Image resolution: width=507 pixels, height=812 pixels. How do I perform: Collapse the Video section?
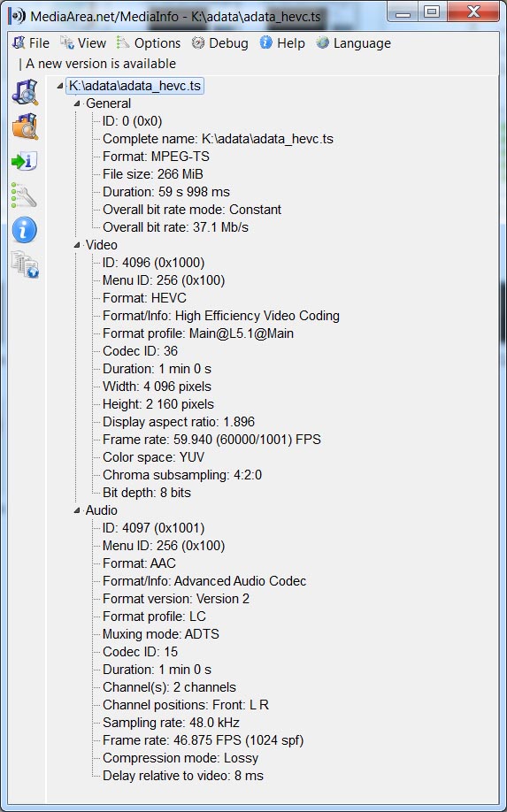(x=77, y=245)
